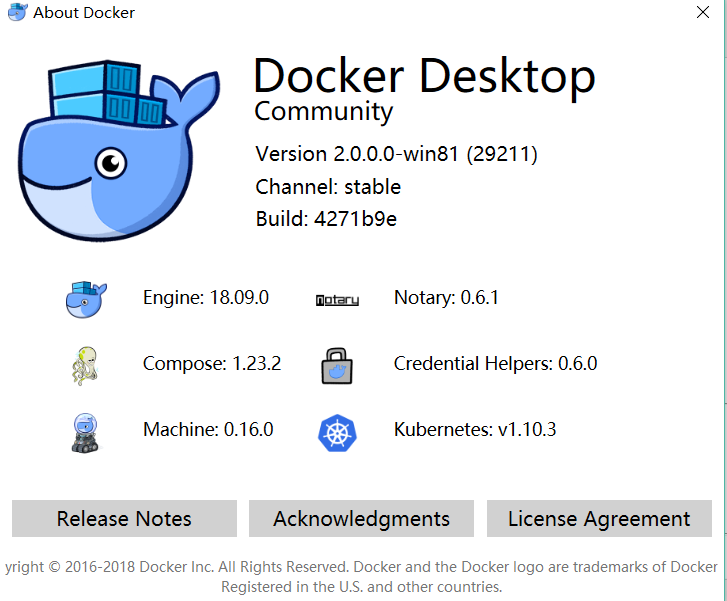Click the Community edition label
Viewport: 727px width, 601px height.
tap(324, 111)
